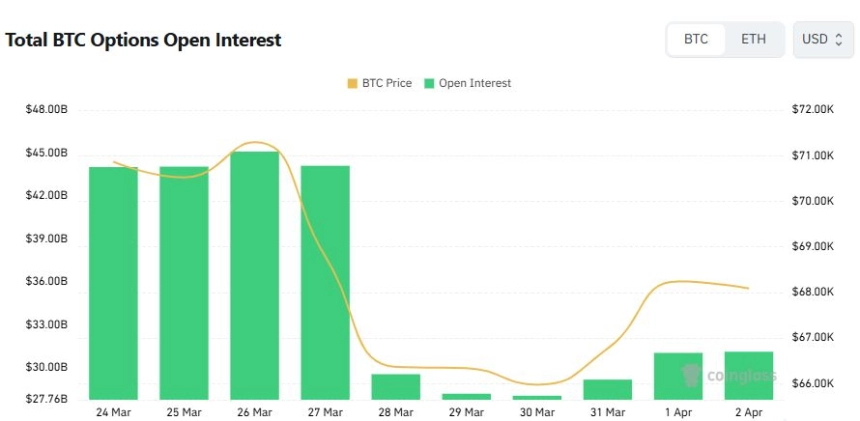
Task: Click the 29 Mar date axis label
Action: click(466, 412)
